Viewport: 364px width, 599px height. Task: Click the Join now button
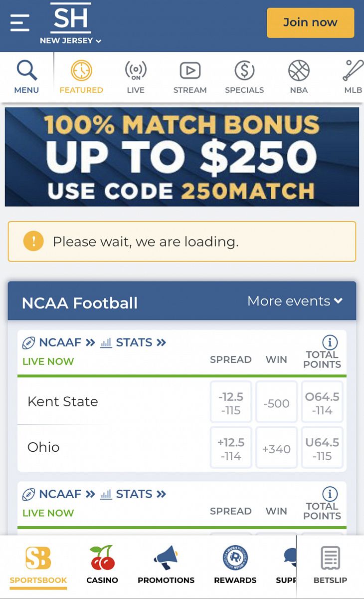(x=310, y=22)
